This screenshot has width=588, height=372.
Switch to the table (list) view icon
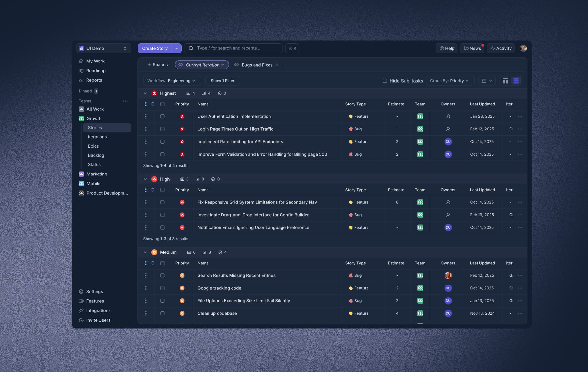[516, 81]
